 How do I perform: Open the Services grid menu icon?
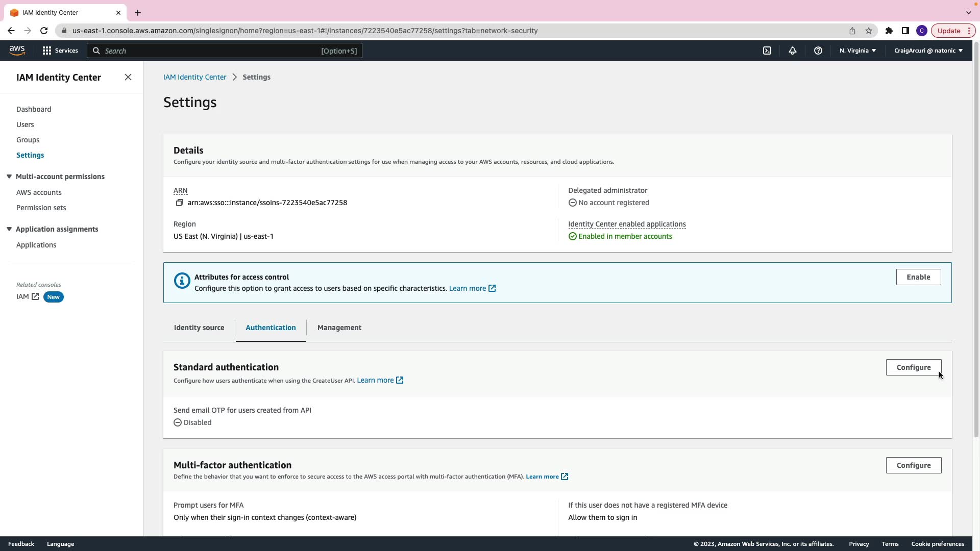click(x=47, y=51)
